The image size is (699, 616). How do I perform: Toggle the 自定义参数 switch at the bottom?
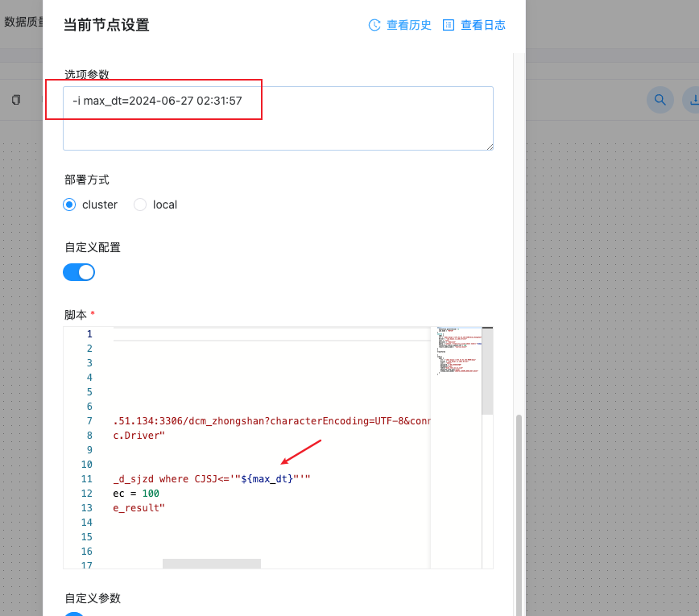(x=74, y=614)
